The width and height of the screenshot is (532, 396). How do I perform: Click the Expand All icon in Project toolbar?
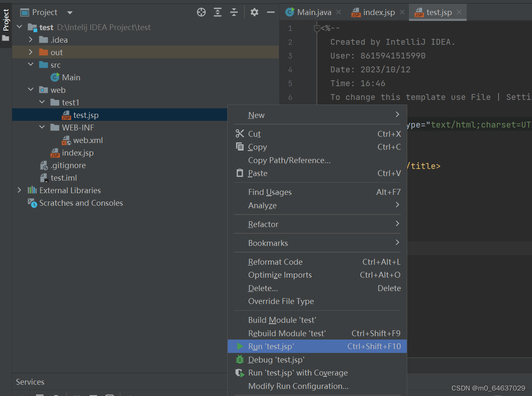tap(218, 13)
